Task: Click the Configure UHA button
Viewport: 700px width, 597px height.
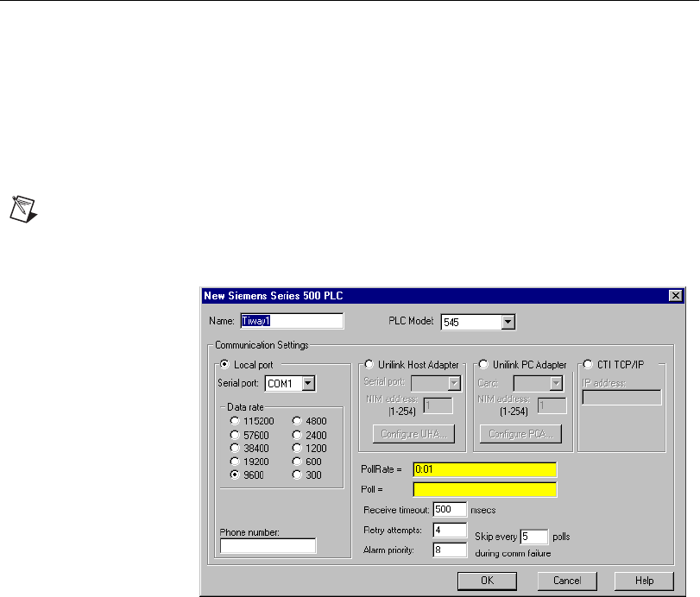Action: point(413,434)
